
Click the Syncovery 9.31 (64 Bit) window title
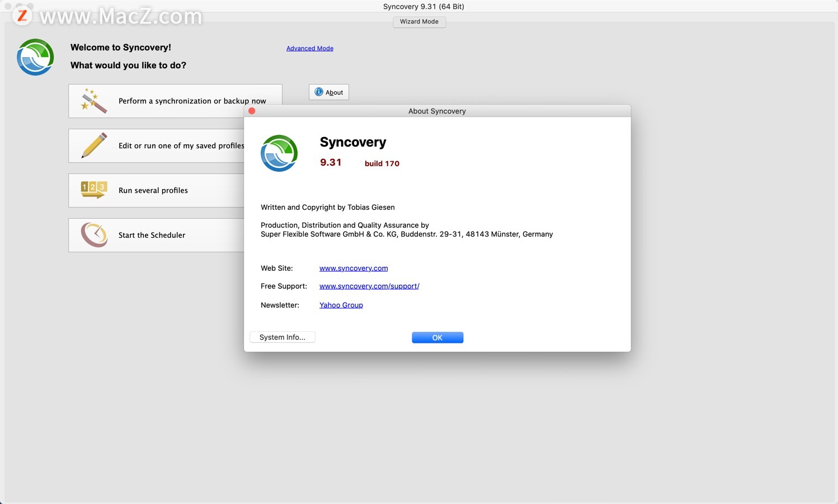pos(423,6)
